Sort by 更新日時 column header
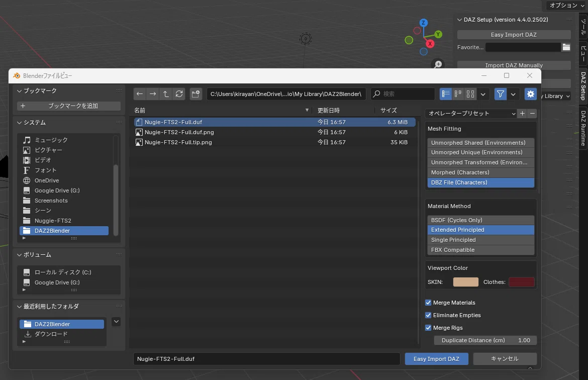 (344, 110)
